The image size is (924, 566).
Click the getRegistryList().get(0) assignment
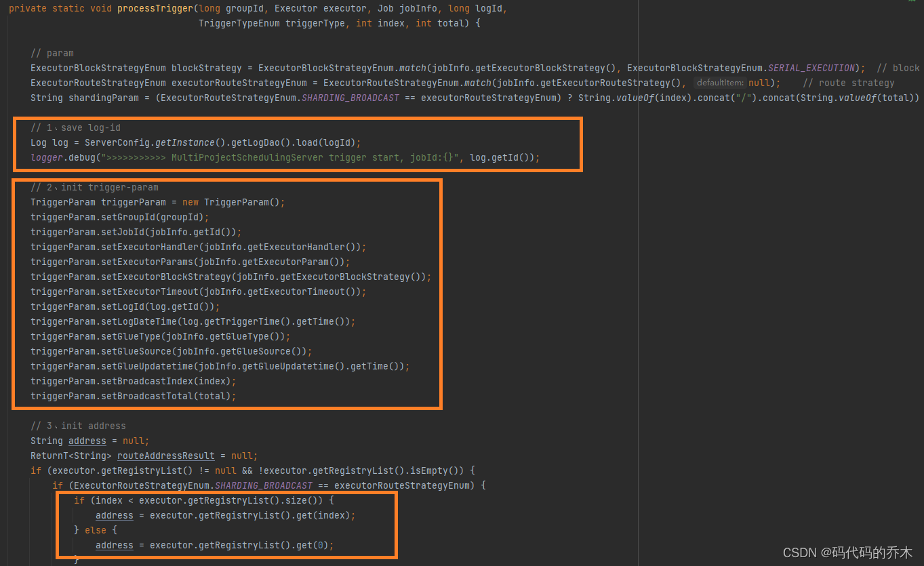pyautogui.click(x=215, y=545)
